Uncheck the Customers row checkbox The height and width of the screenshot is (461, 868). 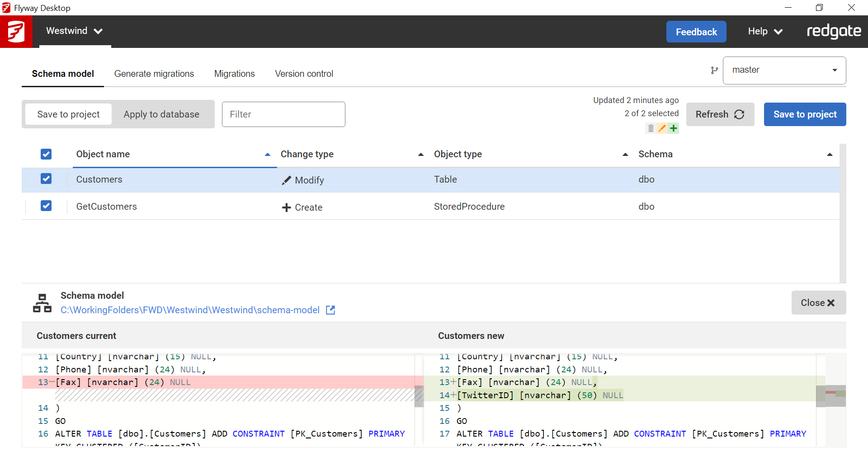[46, 179]
